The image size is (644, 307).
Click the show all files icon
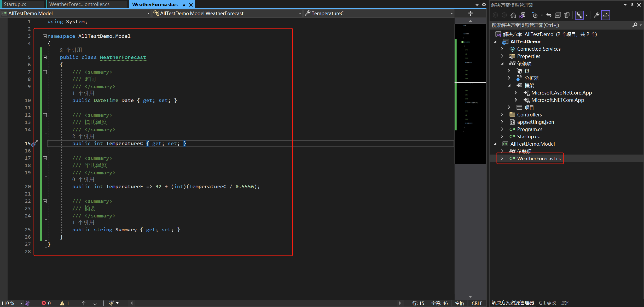pyautogui.click(x=567, y=15)
